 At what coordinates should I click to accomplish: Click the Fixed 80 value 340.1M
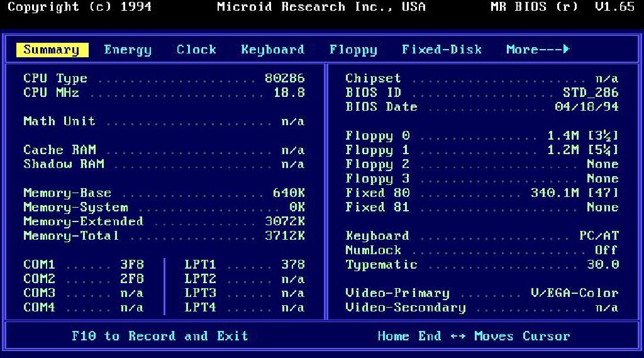click(x=555, y=193)
